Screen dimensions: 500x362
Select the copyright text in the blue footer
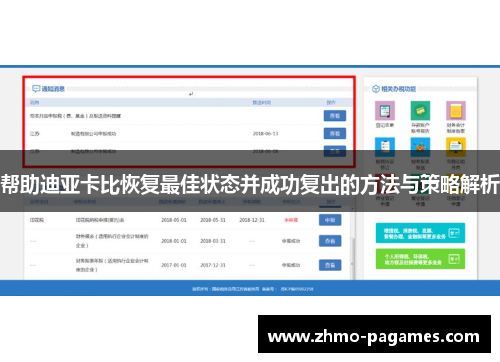pos(253,289)
